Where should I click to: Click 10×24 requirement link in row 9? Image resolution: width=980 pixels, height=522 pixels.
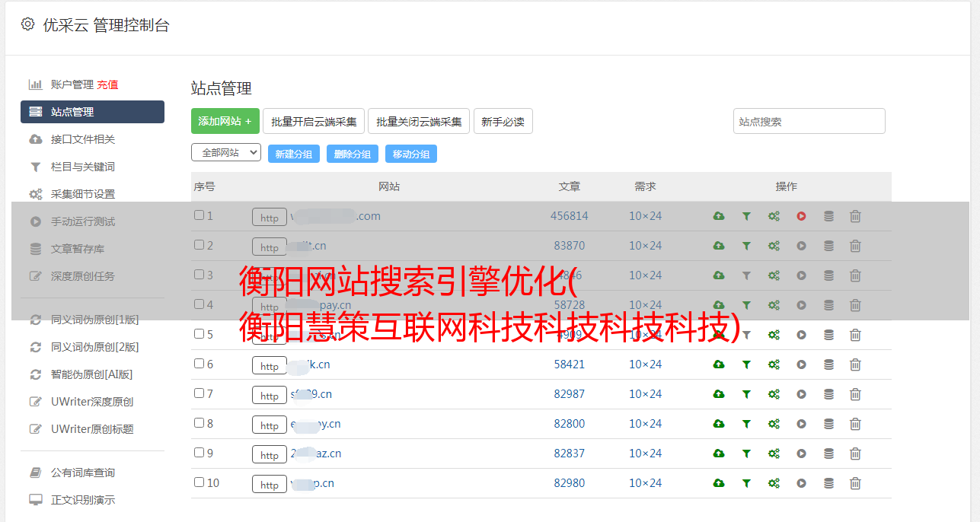(x=645, y=454)
